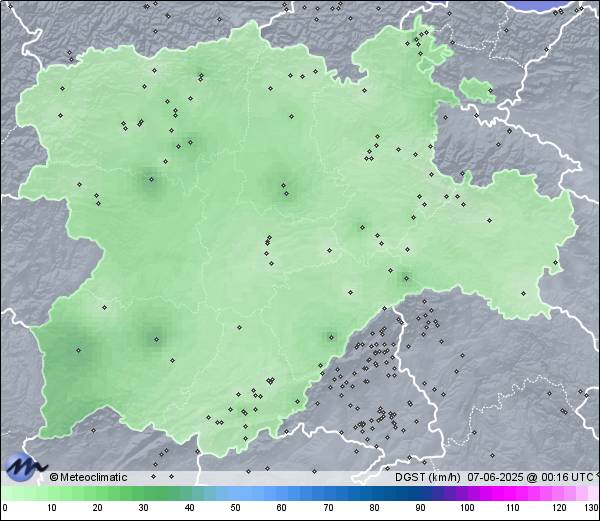Click the 00:16 UTC time text
The height and width of the screenshot is (521, 600).
coord(566,477)
